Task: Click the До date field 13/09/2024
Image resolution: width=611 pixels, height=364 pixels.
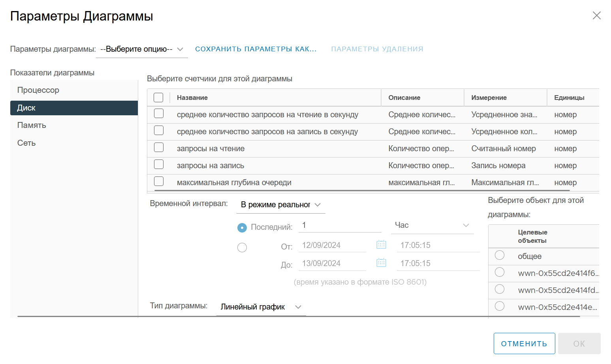Action: [332, 263]
